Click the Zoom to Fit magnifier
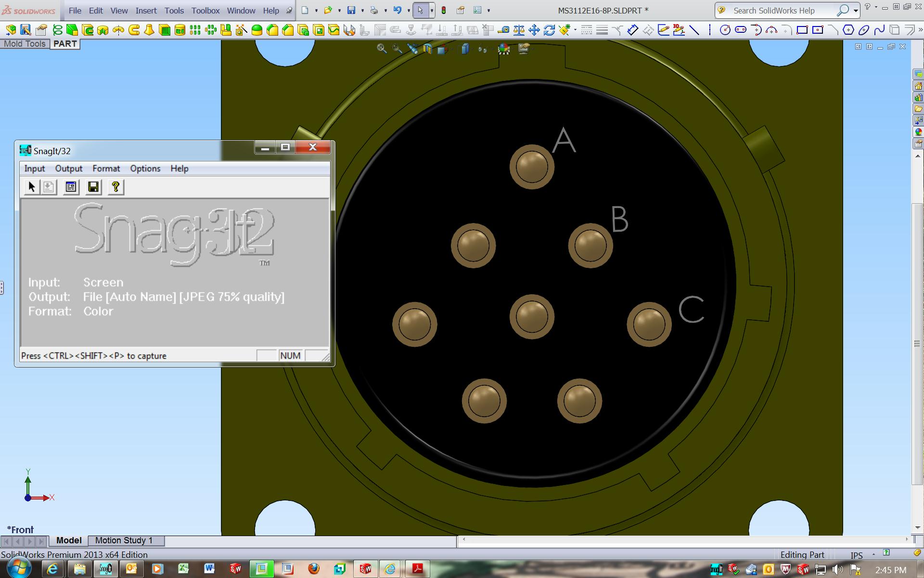924x578 pixels. point(382,49)
